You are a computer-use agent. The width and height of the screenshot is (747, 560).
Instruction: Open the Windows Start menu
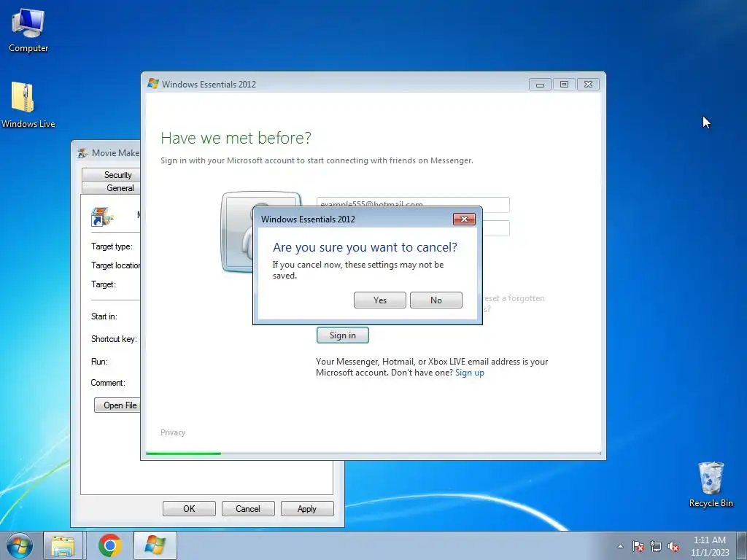tap(20, 545)
